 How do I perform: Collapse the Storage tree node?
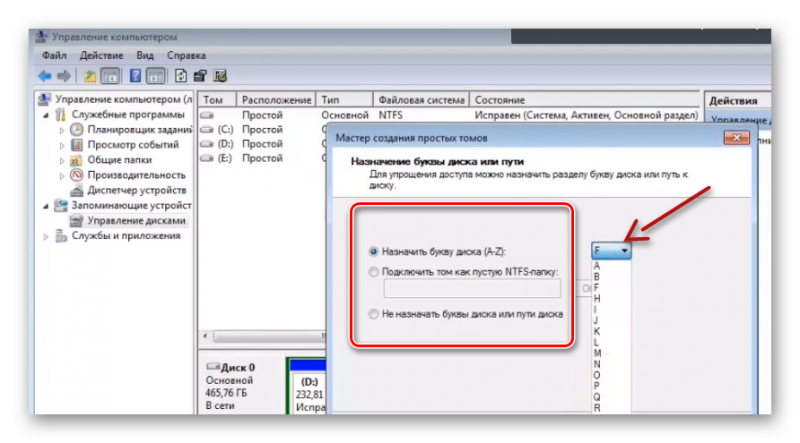click(46, 206)
